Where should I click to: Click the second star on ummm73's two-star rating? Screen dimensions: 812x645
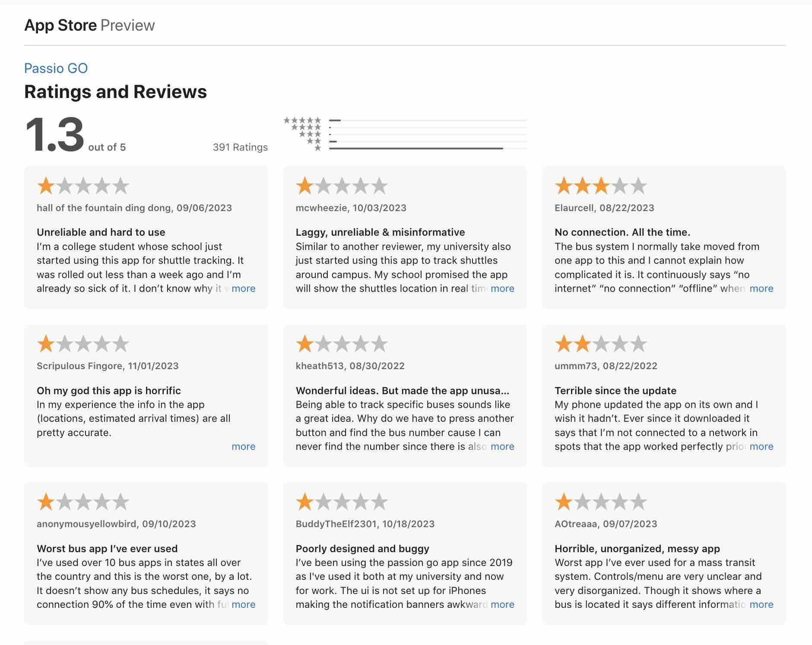(582, 343)
